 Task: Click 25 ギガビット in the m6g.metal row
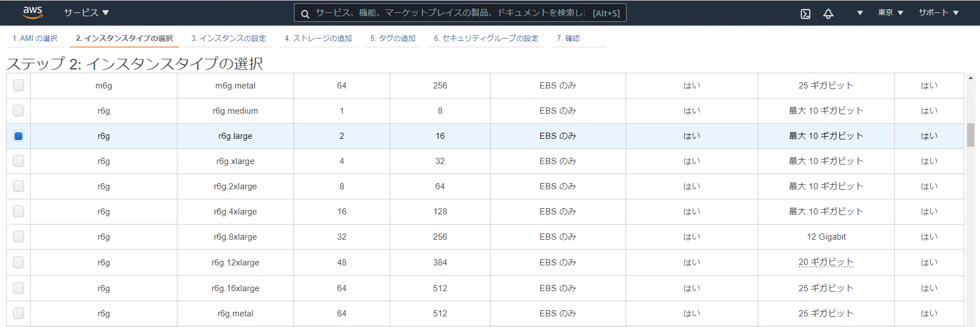tap(826, 86)
